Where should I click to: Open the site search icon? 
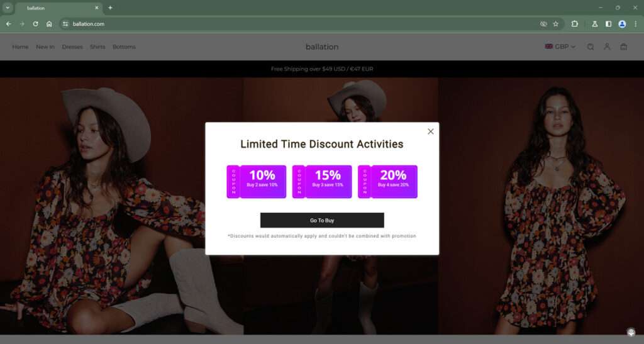591,47
